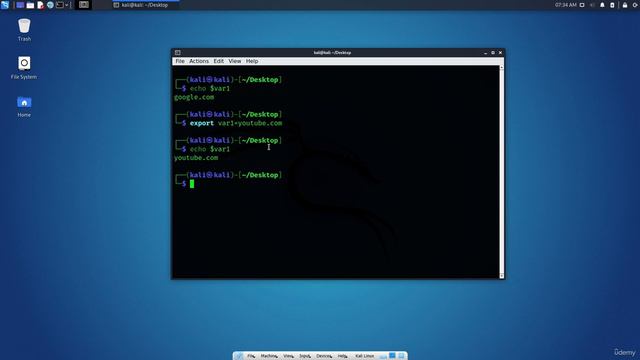Click the terminal scrollbar down arrow
The image size is (640, 360).
502,276
